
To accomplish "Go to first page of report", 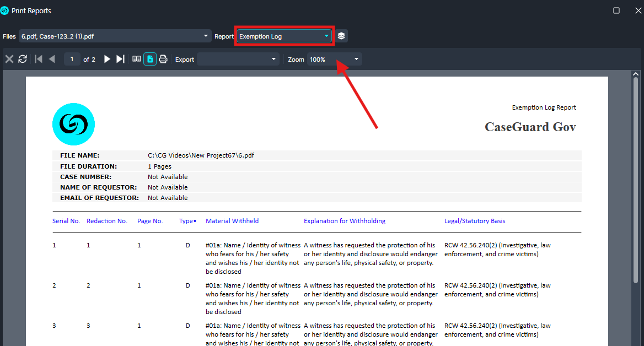I will pyautogui.click(x=39, y=59).
